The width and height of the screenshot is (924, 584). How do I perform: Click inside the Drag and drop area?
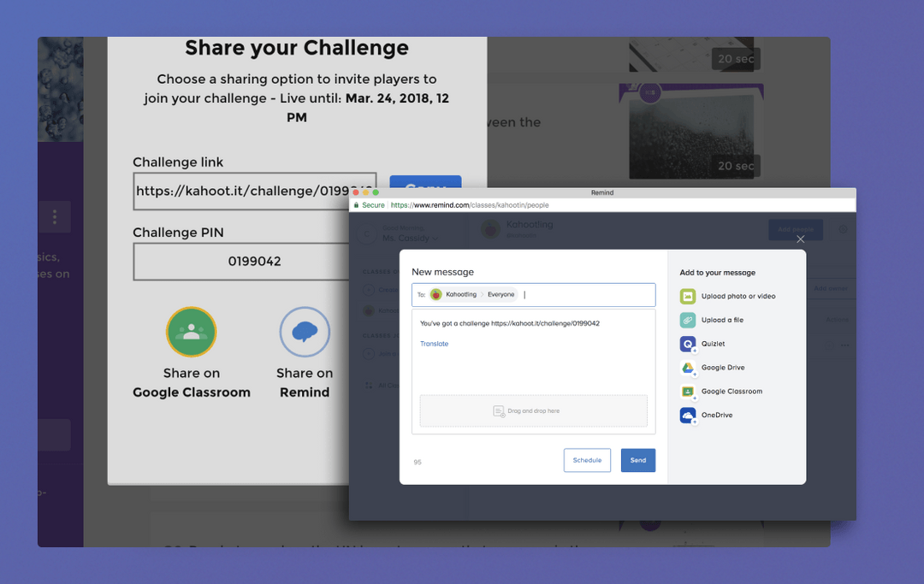click(533, 410)
